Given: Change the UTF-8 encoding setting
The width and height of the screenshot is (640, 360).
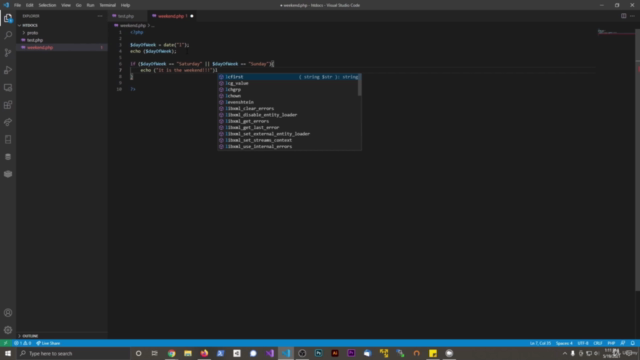Looking at the screenshot, I should [x=583, y=343].
